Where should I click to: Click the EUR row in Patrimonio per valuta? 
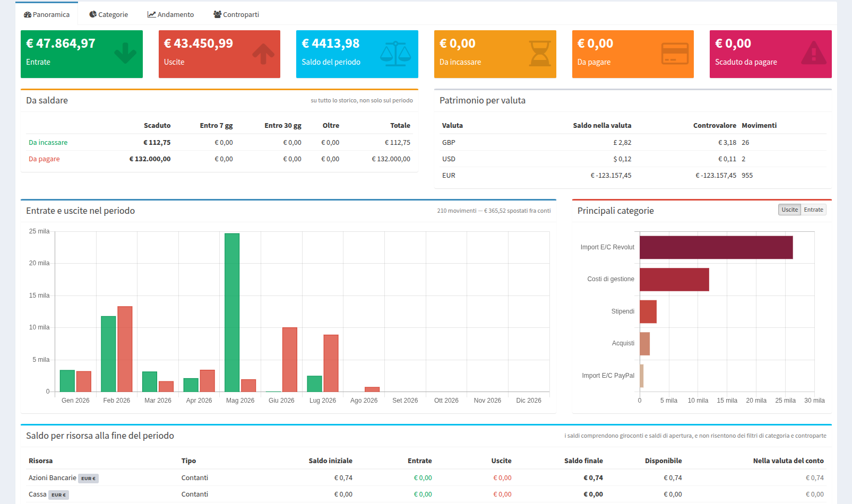633,175
